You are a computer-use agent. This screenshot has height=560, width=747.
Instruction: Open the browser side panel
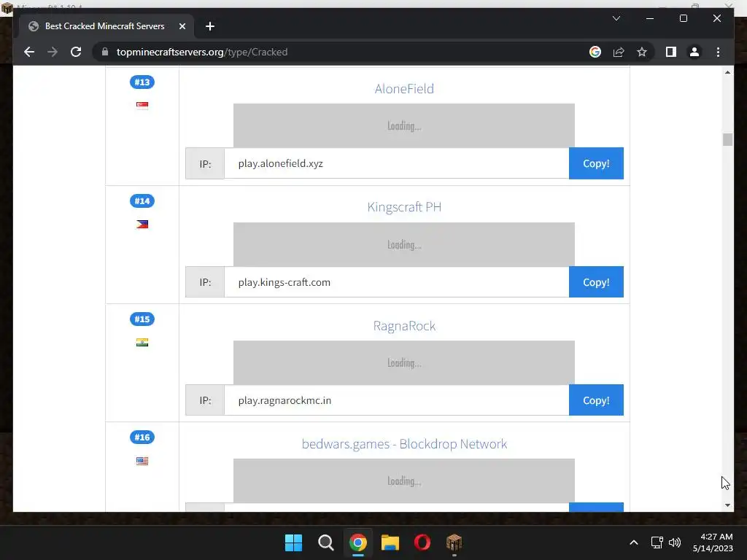tap(671, 52)
